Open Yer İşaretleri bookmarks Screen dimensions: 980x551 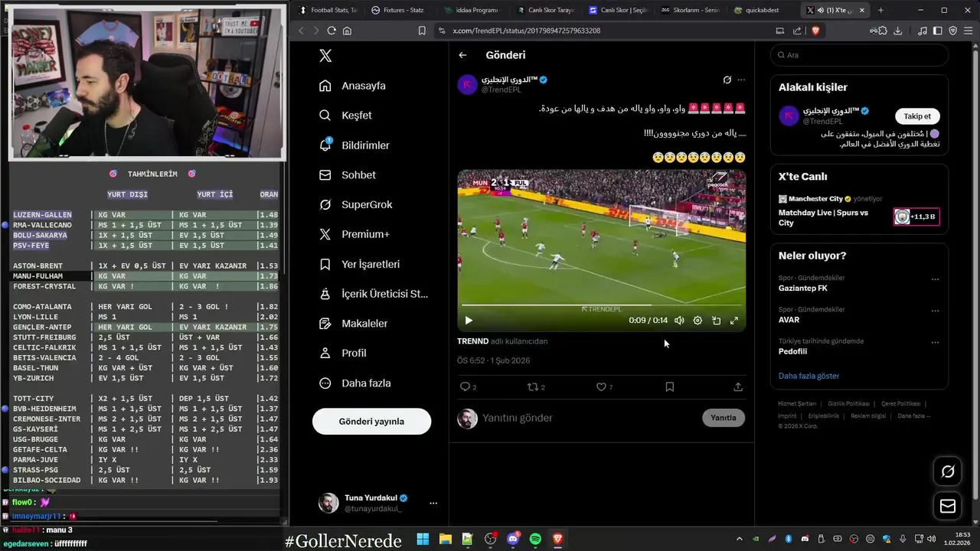(360, 264)
